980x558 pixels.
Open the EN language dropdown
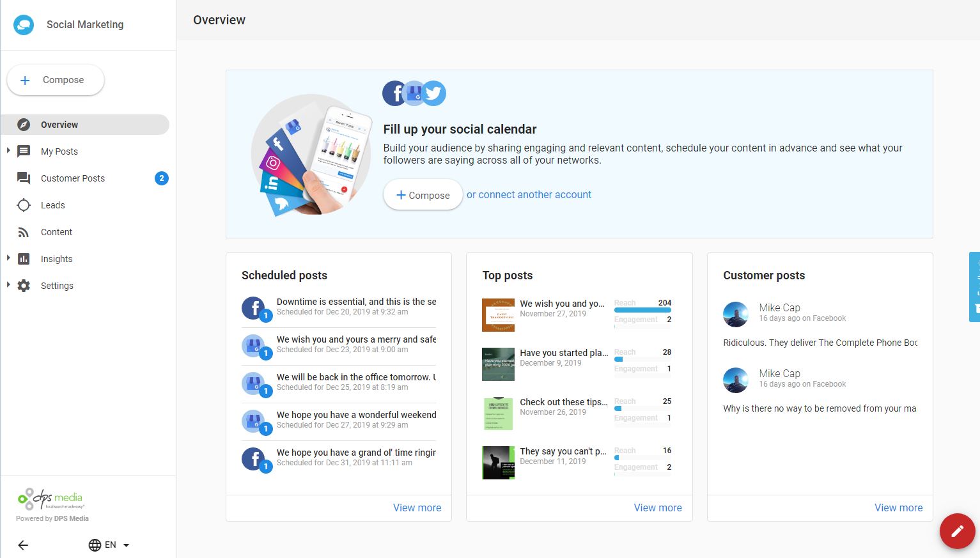click(109, 545)
